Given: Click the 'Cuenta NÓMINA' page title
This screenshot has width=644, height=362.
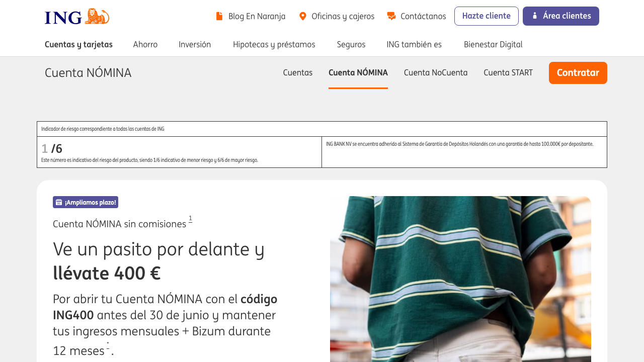Looking at the screenshot, I should tap(88, 73).
